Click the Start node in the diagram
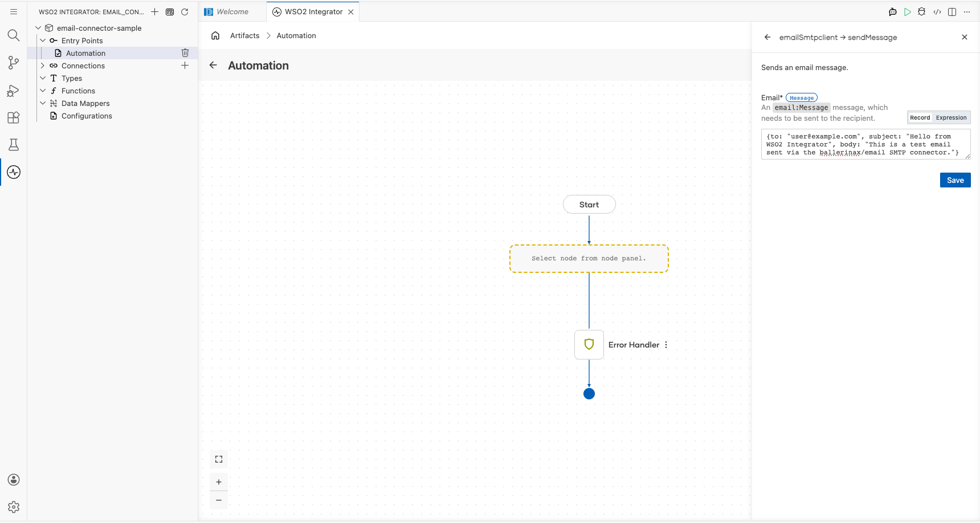The height and width of the screenshot is (523, 980). [x=589, y=205]
